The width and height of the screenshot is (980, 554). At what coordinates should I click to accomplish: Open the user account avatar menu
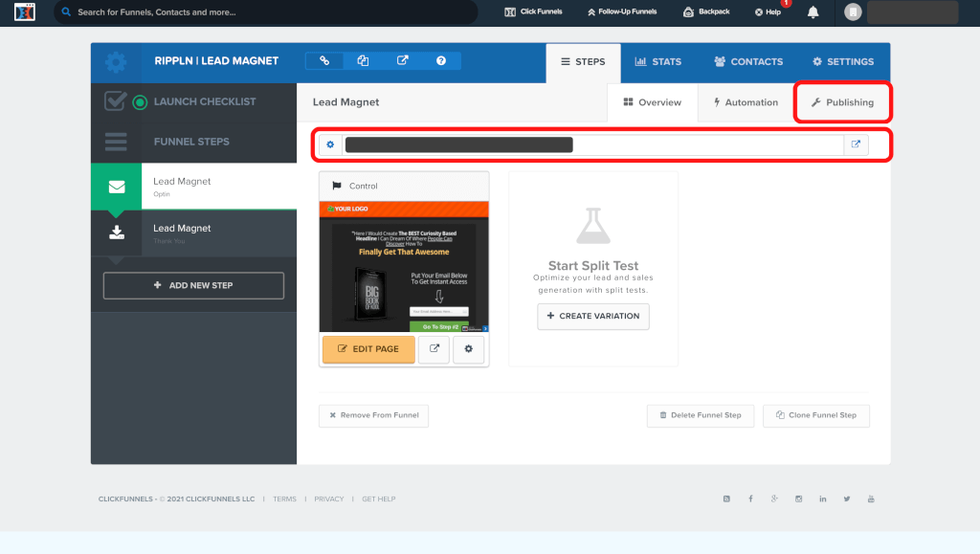coord(852,12)
